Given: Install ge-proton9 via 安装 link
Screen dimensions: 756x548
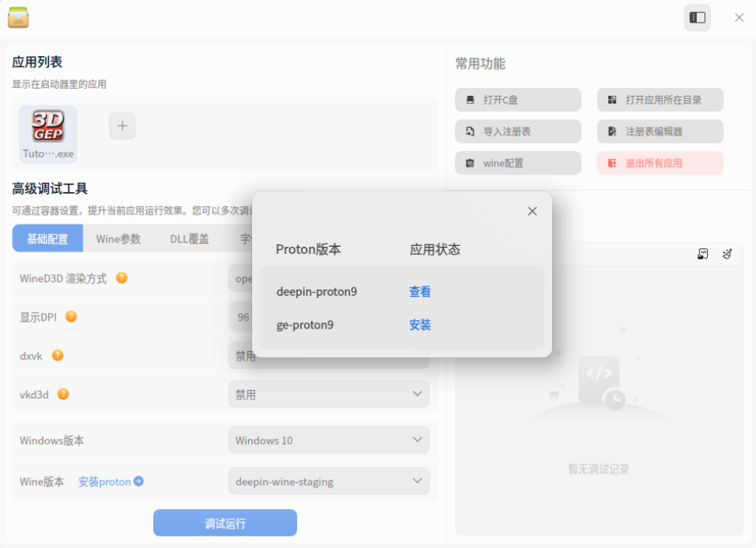Looking at the screenshot, I should pyautogui.click(x=420, y=325).
